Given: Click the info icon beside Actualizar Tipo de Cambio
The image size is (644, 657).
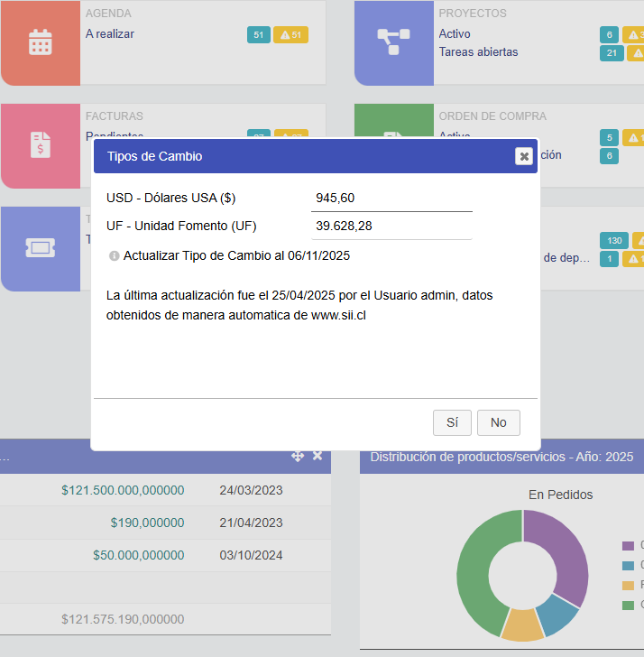Looking at the screenshot, I should (114, 256).
